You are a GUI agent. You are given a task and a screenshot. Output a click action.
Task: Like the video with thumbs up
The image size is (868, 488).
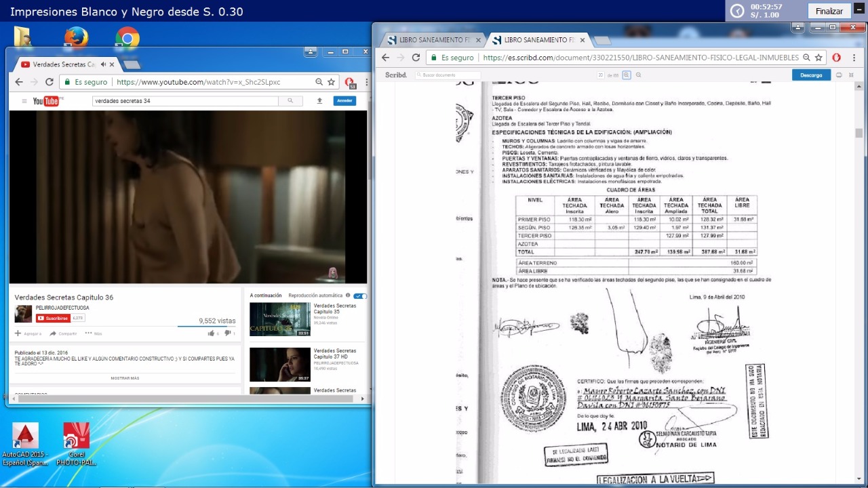[x=212, y=333]
